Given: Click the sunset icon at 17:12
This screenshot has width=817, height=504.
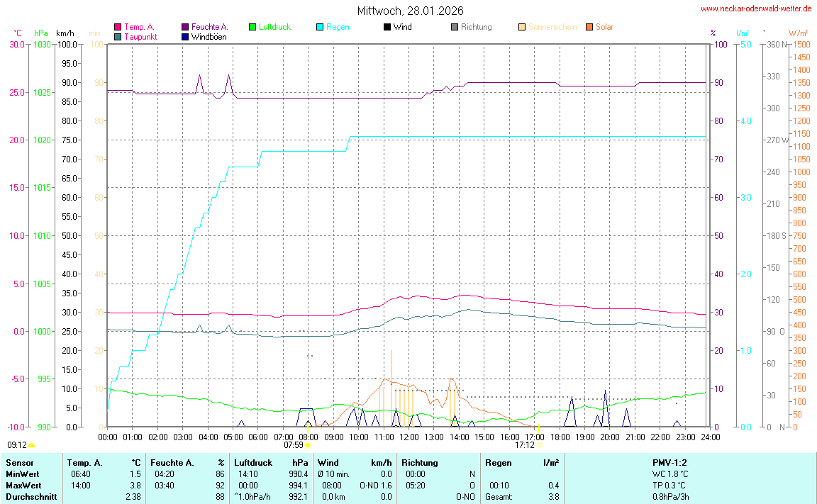Looking at the screenshot, I should pyautogui.click(x=539, y=445).
